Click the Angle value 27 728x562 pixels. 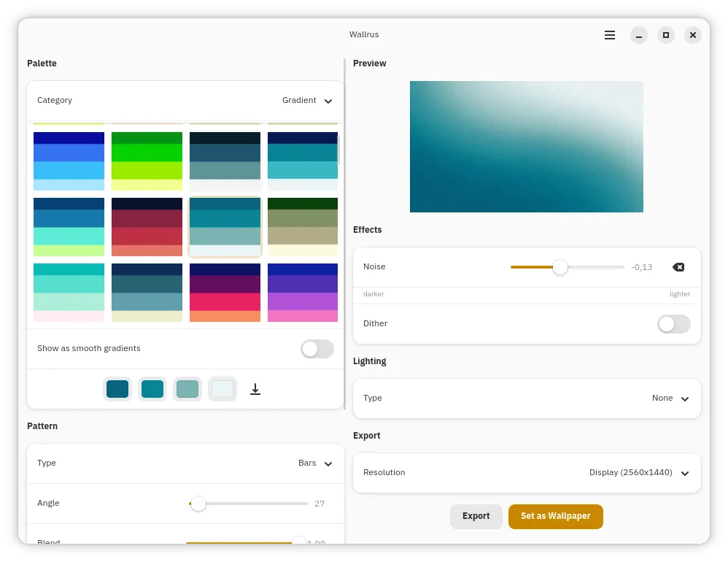click(x=320, y=504)
